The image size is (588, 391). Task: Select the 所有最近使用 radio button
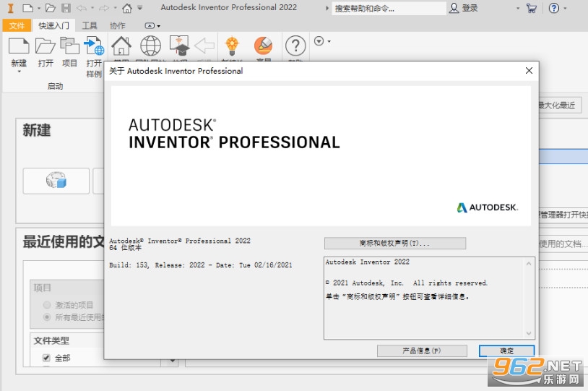(47, 317)
